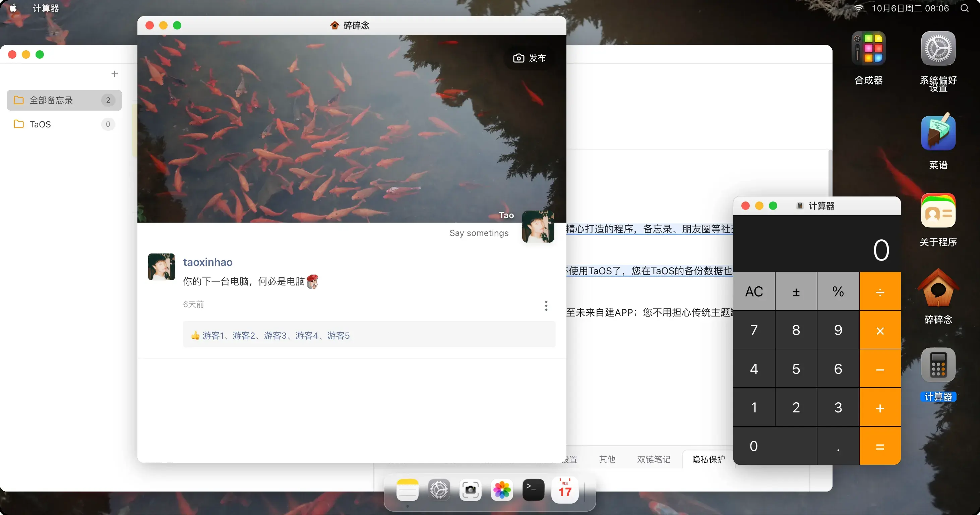The height and width of the screenshot is (515, 980).
Task: Open the 系统偏好设置 desktop icon
Action: [938, 48]
